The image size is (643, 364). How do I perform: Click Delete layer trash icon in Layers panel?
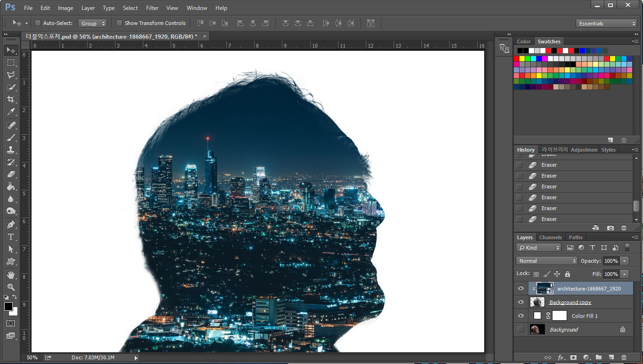tap(624, 357)
